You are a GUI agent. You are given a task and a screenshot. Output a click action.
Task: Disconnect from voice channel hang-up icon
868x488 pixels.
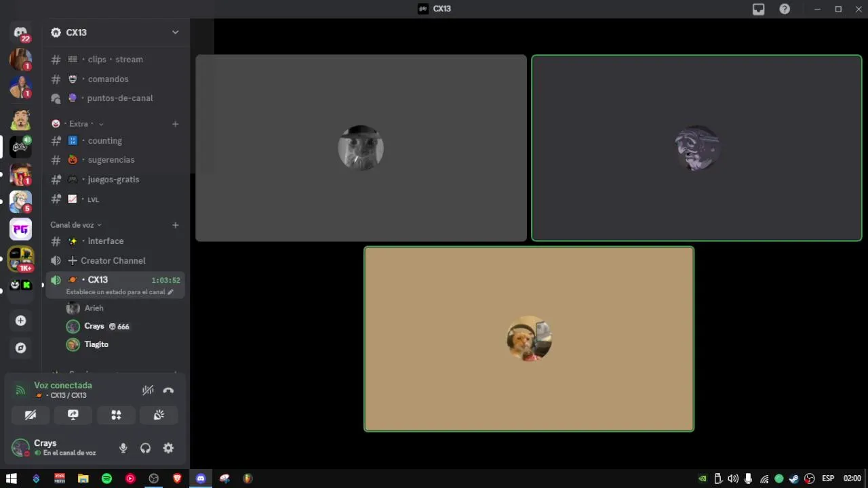pos(168,390)
